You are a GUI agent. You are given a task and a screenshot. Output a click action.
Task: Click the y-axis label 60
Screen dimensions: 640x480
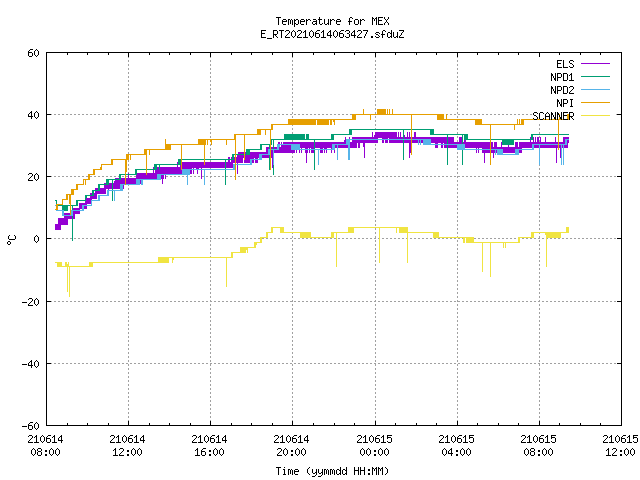[33, 53]
